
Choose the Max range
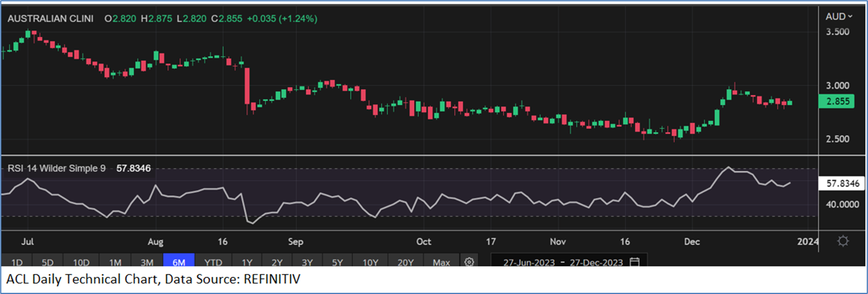click(x=441, y=262)
